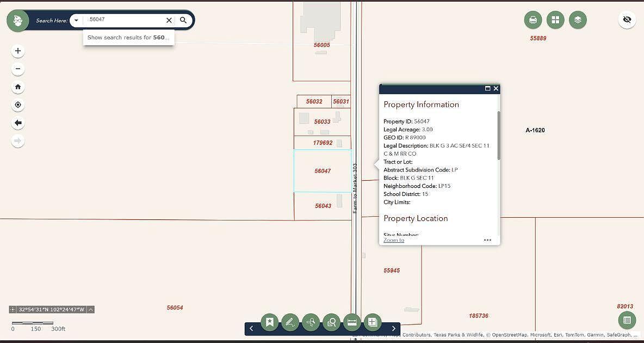Run search with the magnifier icon
Screen dimensions: 644x343
[183, 20]
